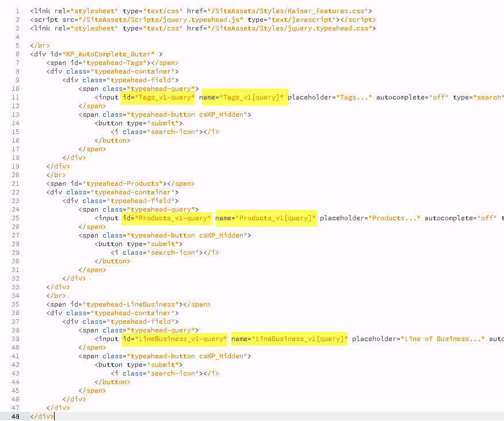The image size is (504, 421).
Task: Click button type="submit" on line 42
Action: click(139, 365)
